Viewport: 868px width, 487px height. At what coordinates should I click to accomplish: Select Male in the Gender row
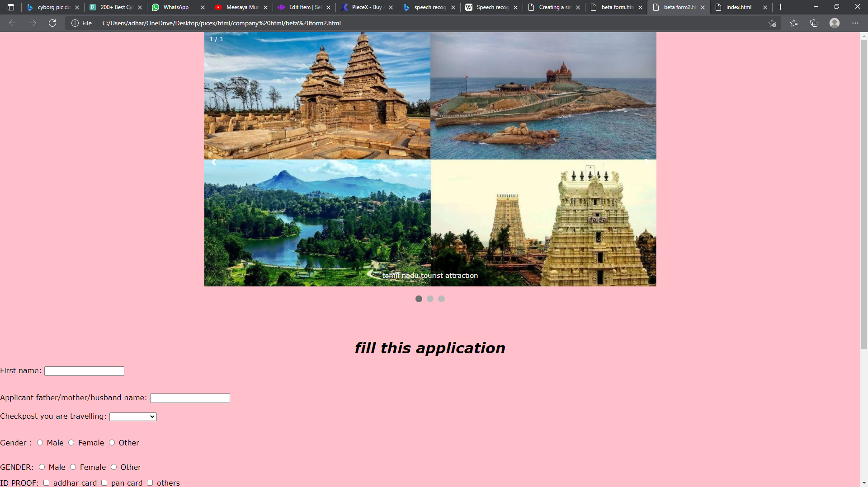coord(40,443)
